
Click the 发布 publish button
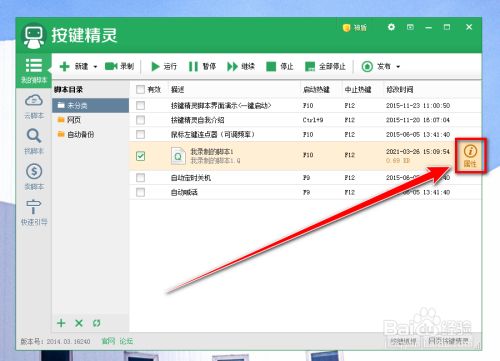[377, 66]
